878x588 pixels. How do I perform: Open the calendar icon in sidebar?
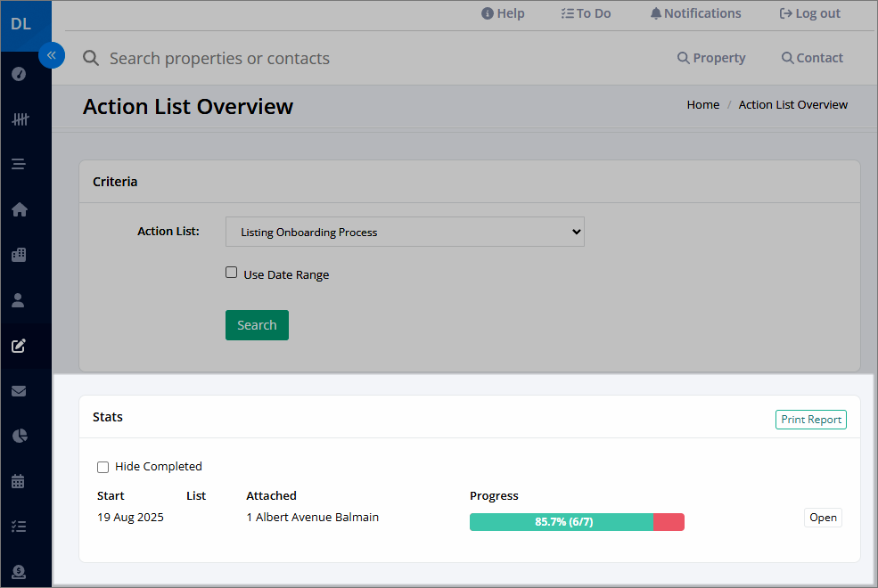tap(18, 481)
